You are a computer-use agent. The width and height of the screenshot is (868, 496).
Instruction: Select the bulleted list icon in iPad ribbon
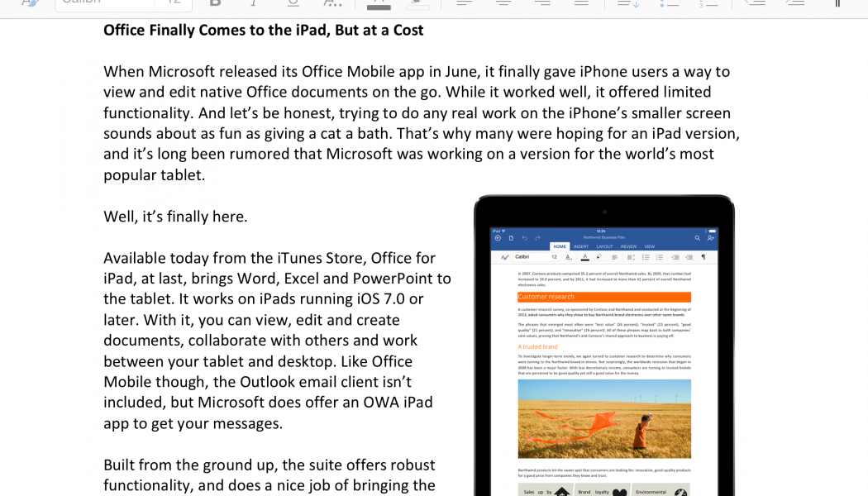tap(645, 257)
